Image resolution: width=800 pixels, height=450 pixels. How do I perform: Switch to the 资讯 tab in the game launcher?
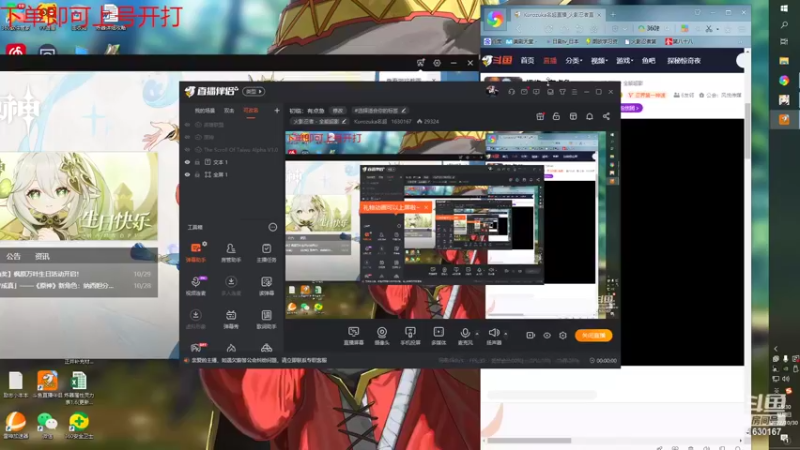42,256
